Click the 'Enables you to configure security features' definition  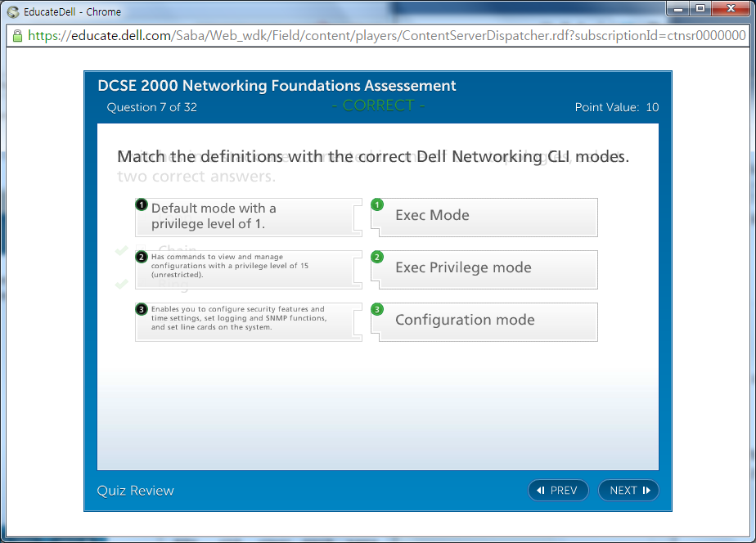pos(245,321)
